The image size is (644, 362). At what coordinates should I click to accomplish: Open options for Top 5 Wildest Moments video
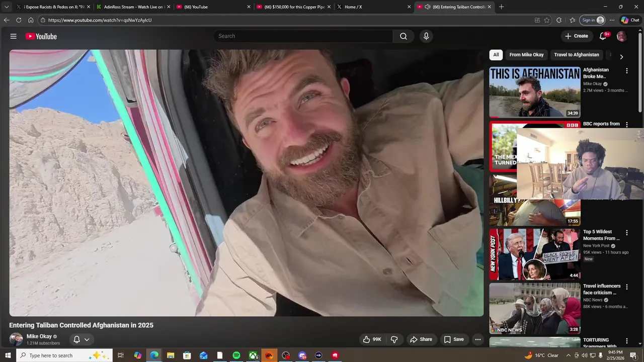[x=627, y=233]
